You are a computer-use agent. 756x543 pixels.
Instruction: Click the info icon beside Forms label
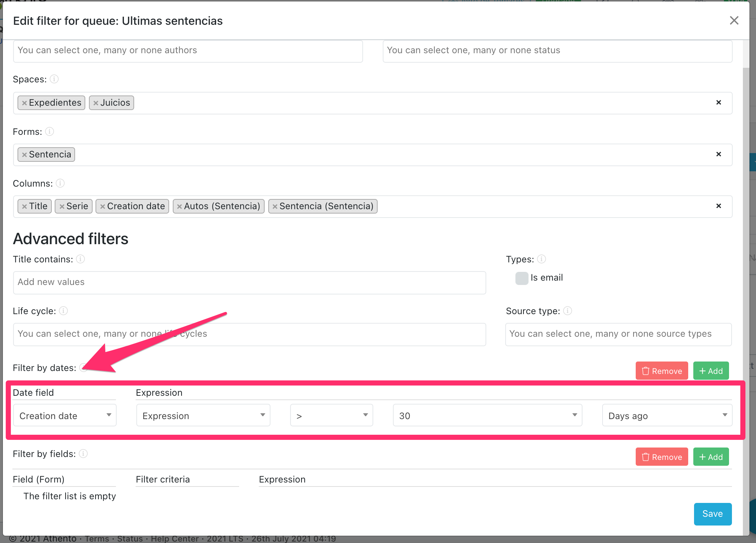(x=50, y=131)
